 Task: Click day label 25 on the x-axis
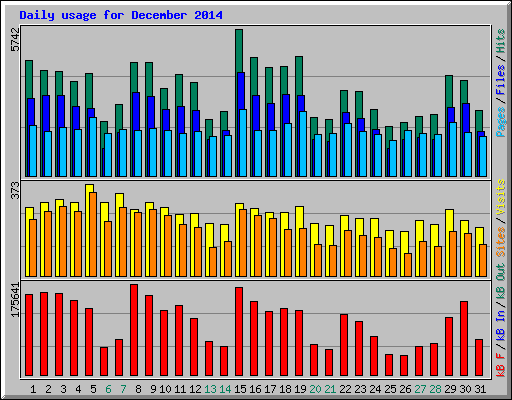[390, 389]
